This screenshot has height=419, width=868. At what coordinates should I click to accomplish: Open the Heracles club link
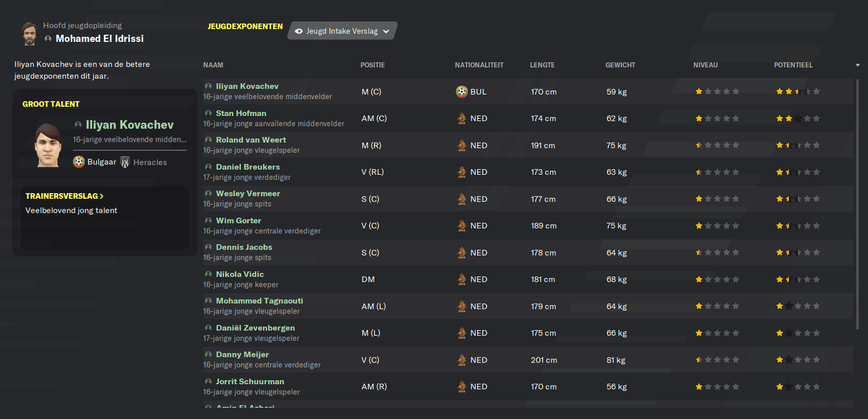pos(150,162)
